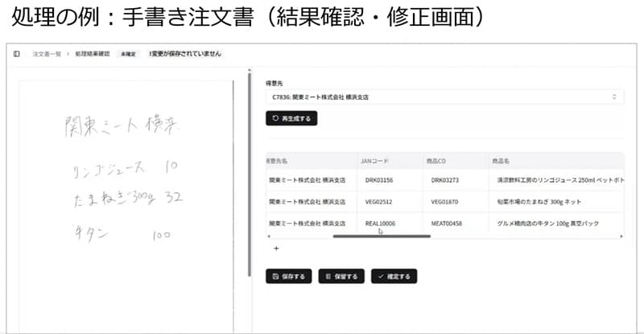Screen dimensions: 644x334
Task: Click the table's left scroll arrow
Action: (268, 237)
